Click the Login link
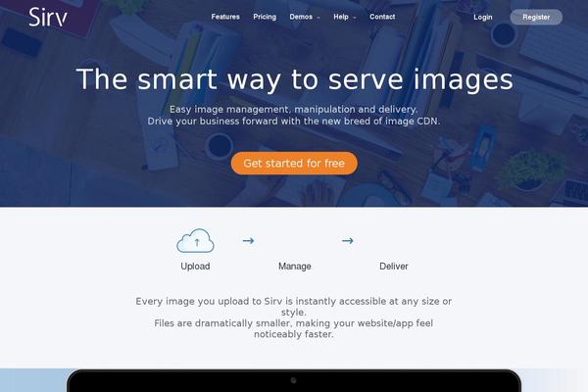 pyautogui.click(x=482, y=18)
